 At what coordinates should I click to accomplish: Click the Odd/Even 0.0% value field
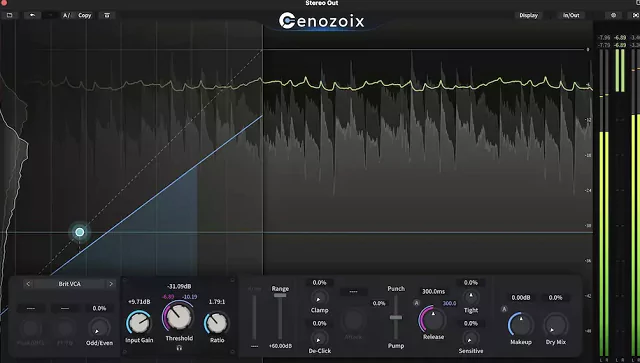(99, 308)
